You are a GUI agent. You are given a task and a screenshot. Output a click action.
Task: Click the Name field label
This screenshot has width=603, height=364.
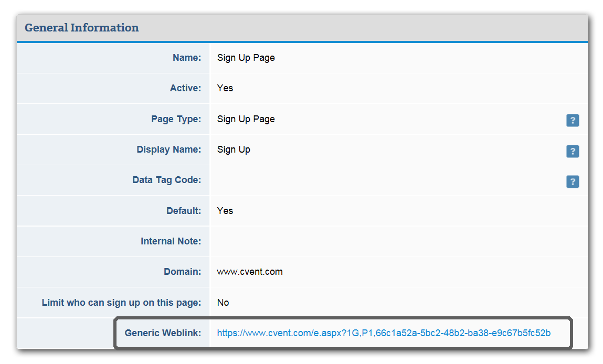pos(187,58)
